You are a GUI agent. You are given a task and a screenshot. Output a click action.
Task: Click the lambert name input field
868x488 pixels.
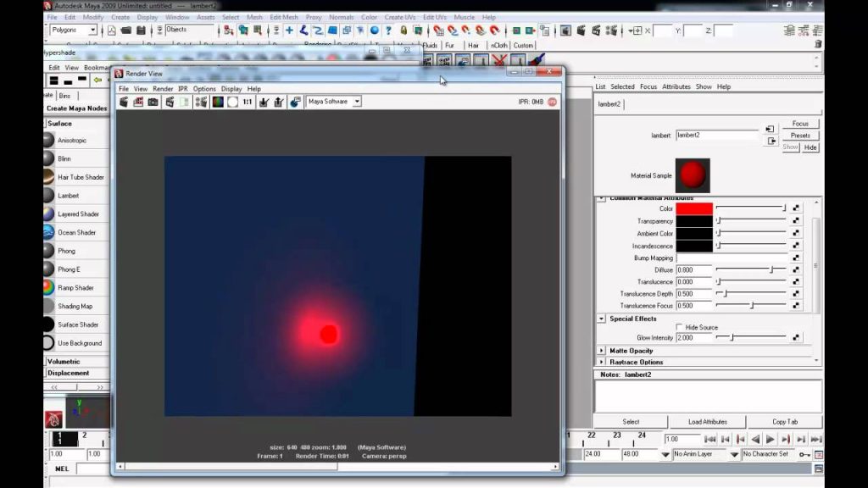pos(717,135)
